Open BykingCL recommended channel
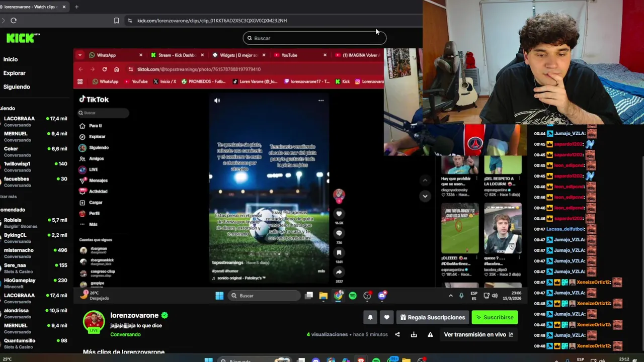The height and width of the screenshot is (362, 644). click(x=34, y=238)
